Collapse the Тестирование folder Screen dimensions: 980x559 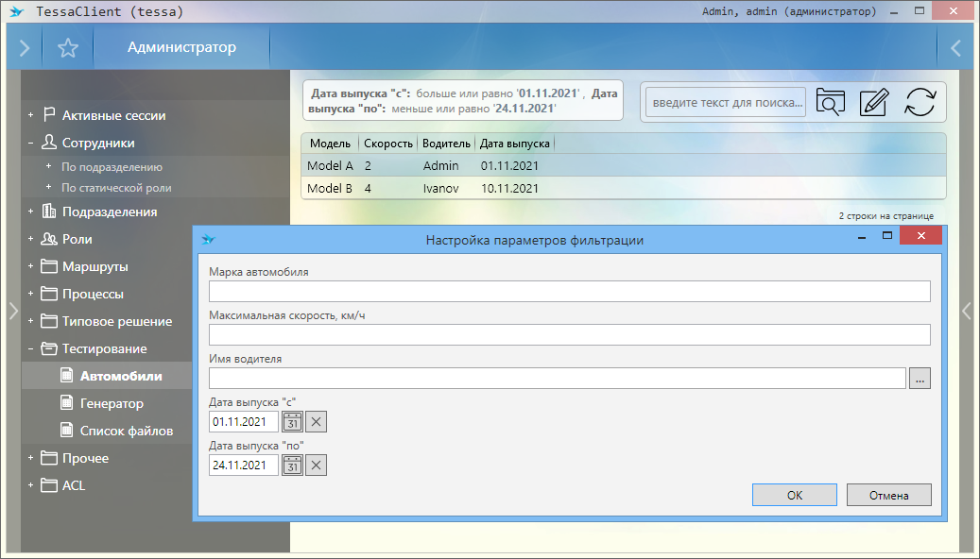coord(30,349)
